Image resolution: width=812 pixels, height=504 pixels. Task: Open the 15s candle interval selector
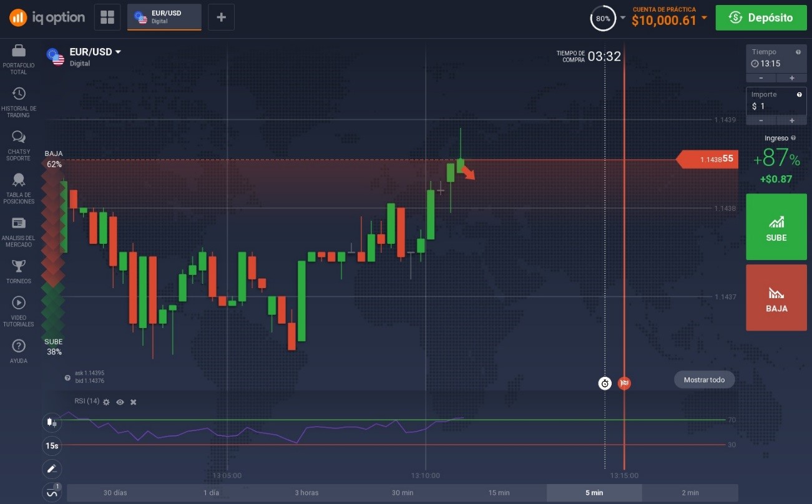click(52, 445)
